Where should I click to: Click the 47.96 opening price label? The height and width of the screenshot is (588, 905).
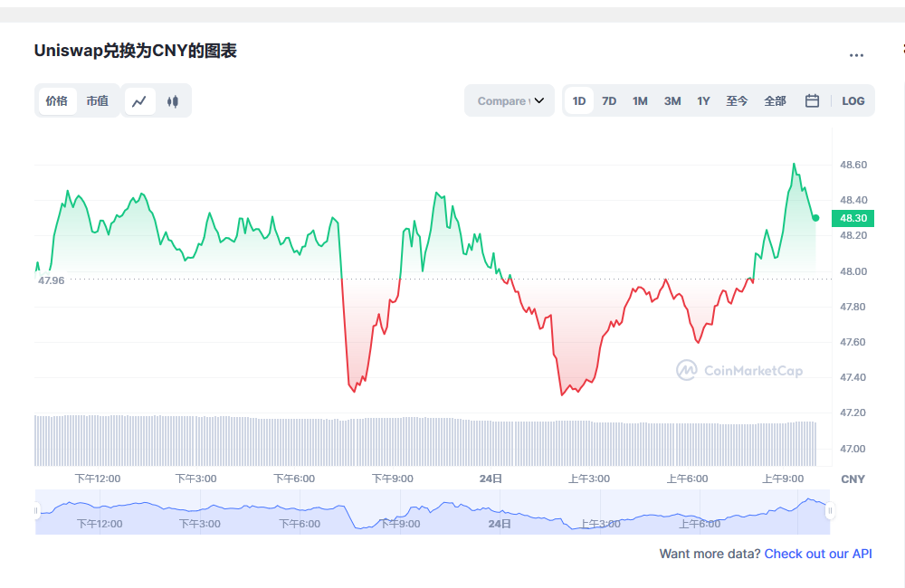click(x=52, y=280)
